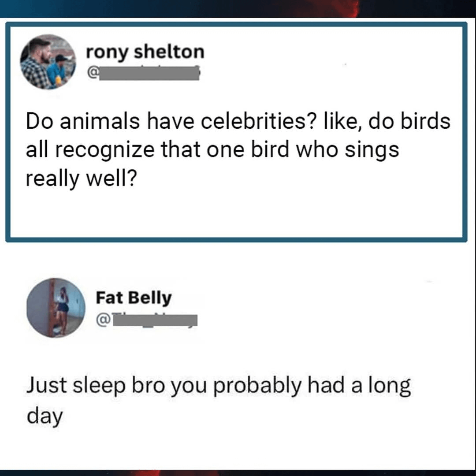The height and width of the screenshot is (476, 476).
Task: Click the "@" symbol below rony shelton
Action: 91,74
